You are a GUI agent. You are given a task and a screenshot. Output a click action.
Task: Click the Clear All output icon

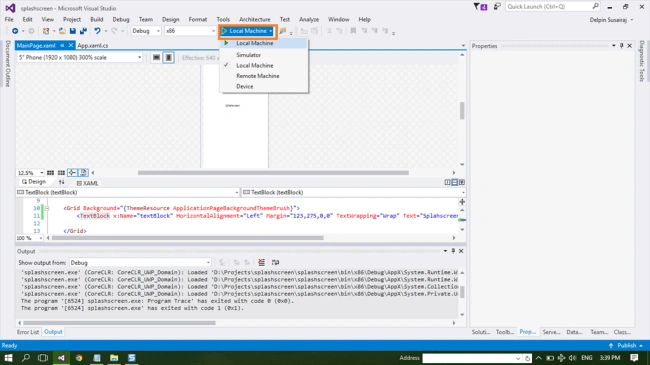[261, 262]
